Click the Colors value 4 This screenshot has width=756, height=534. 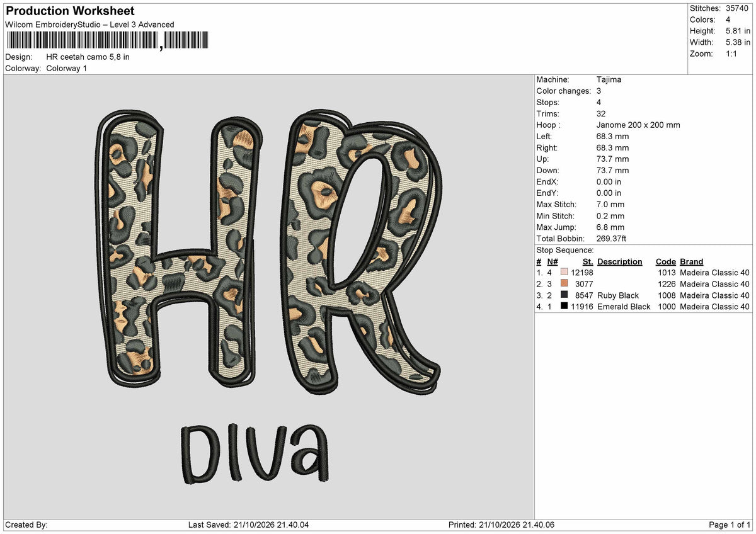728,20
